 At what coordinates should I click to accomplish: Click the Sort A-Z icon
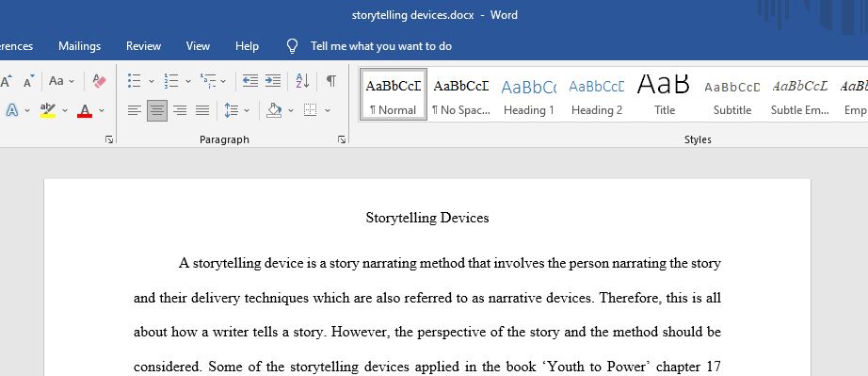(x=302, y=81)
